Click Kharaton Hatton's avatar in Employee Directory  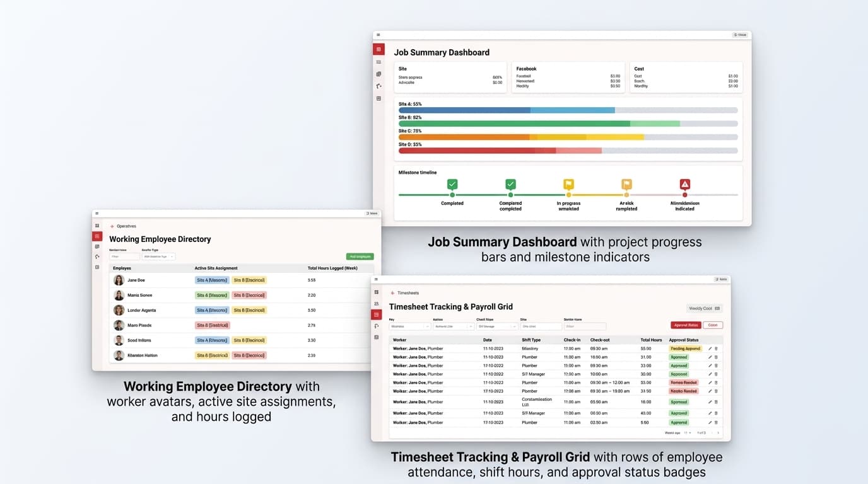click(119, 355)
